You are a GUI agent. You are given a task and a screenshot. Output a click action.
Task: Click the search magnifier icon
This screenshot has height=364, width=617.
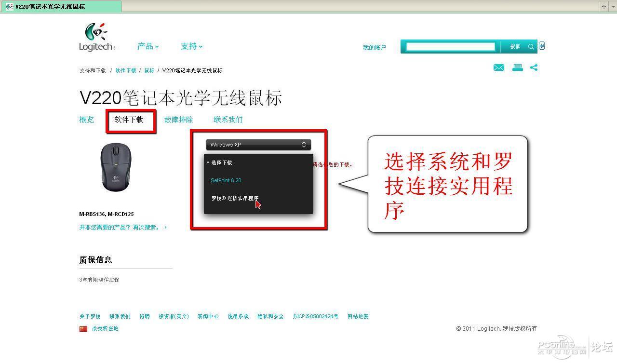pos(531,47)
